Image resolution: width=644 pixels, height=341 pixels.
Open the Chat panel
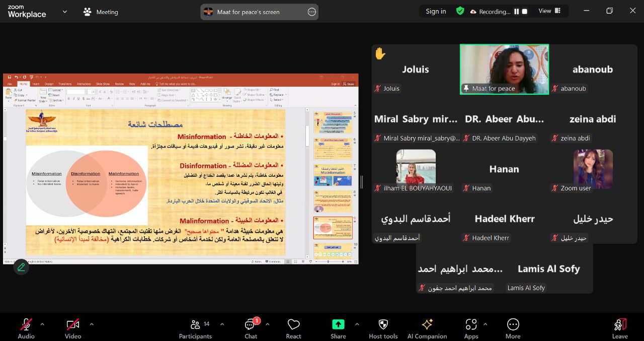coord(251,325)
